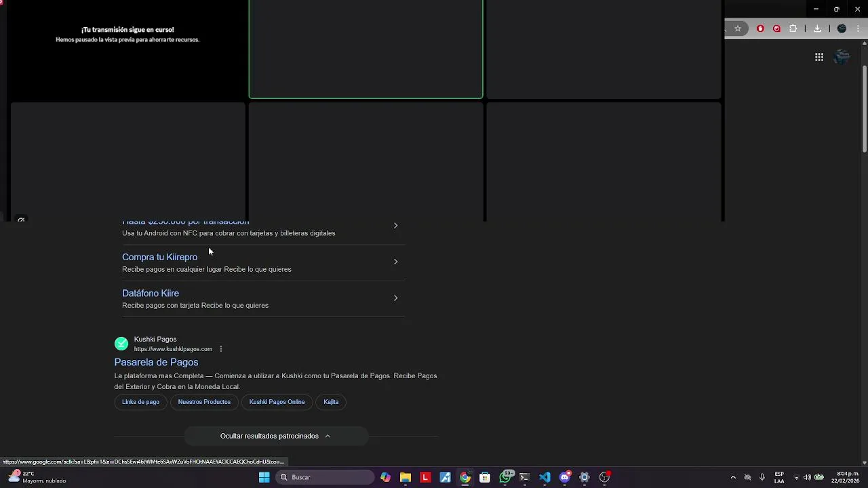Click the Kushki Pagos Online chip
Image resolution: width=868 pixels, height=488 pixels.
click(x=277, y=402)
